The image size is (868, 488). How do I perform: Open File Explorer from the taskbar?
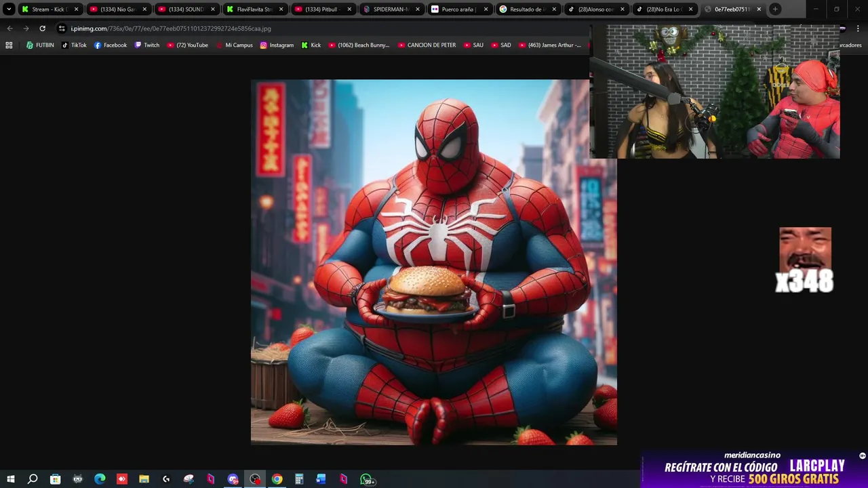pos(144,479)
